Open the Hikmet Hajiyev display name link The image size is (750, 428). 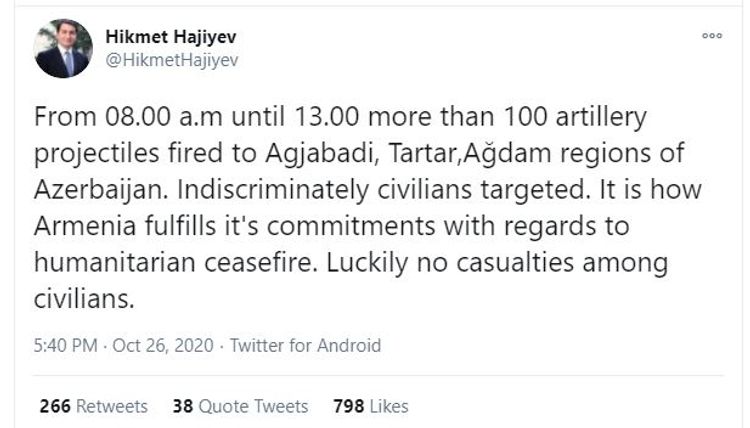coord(170,36)
